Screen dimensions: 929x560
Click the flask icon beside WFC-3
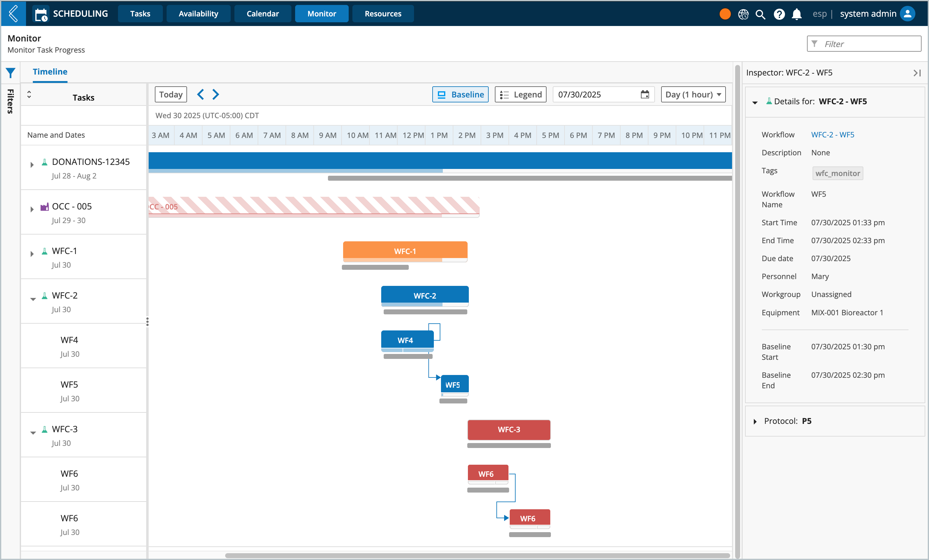point(45,429)
